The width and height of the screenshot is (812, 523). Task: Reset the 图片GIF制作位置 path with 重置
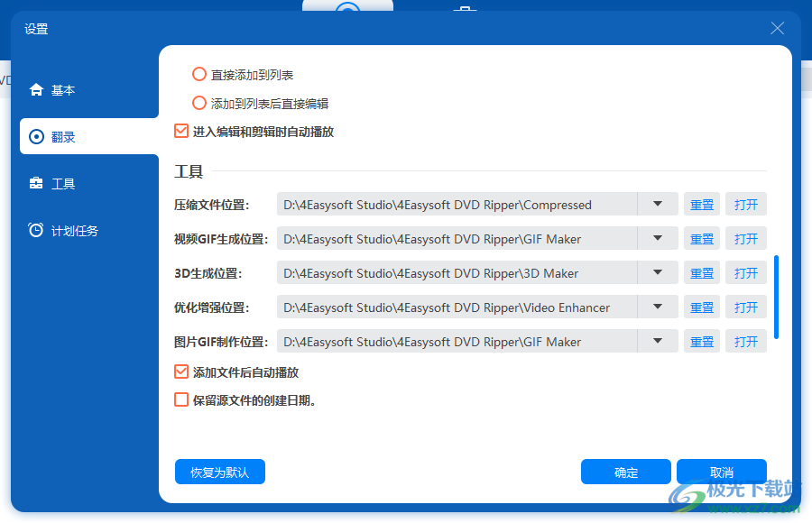coord(702,341)
